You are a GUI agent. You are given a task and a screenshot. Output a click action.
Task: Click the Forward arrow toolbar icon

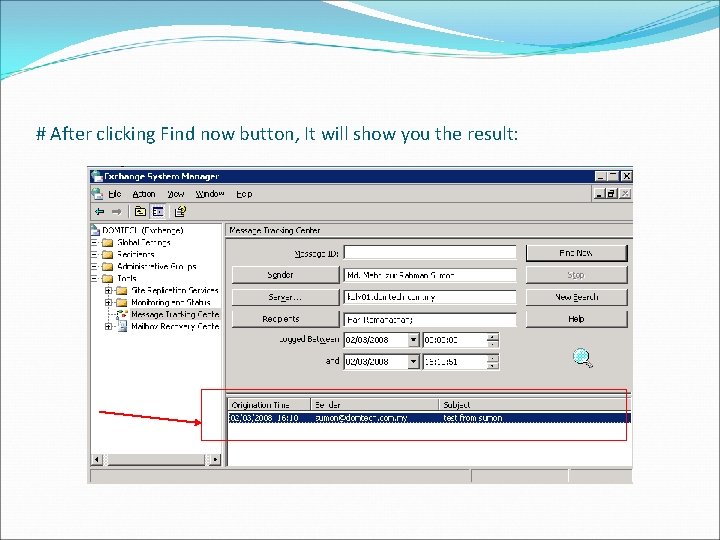[x=116, y=211]
